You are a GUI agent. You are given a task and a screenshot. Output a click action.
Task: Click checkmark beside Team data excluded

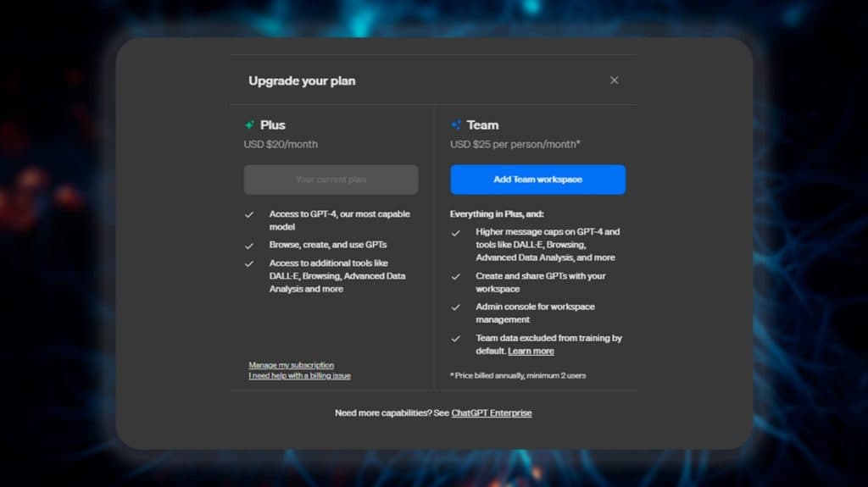click(x=455, y=338)
